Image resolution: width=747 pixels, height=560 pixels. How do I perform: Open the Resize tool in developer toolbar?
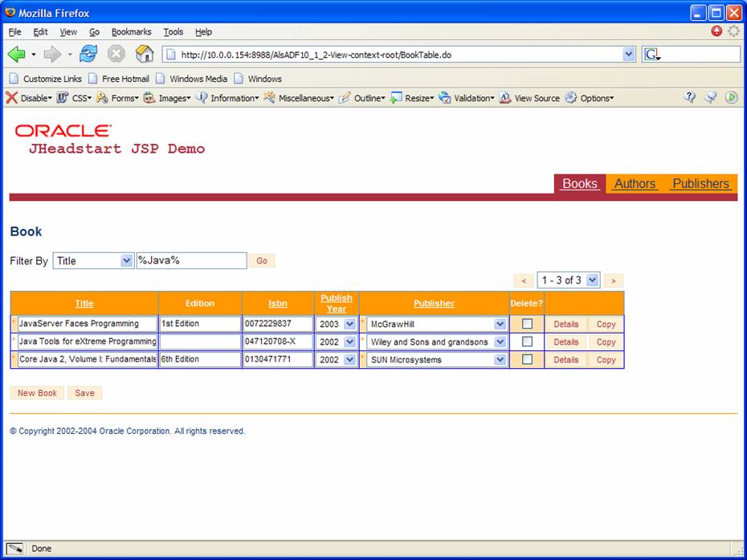coord(397,98)
